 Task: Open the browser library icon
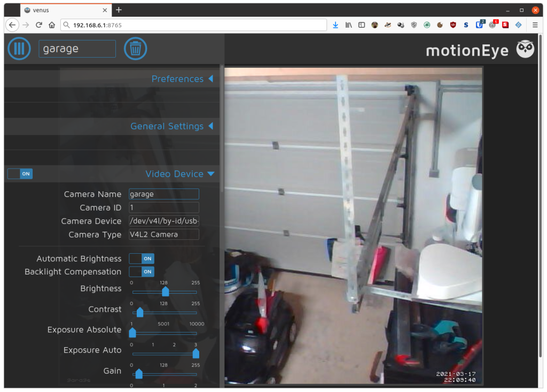(x=348, y=25)
